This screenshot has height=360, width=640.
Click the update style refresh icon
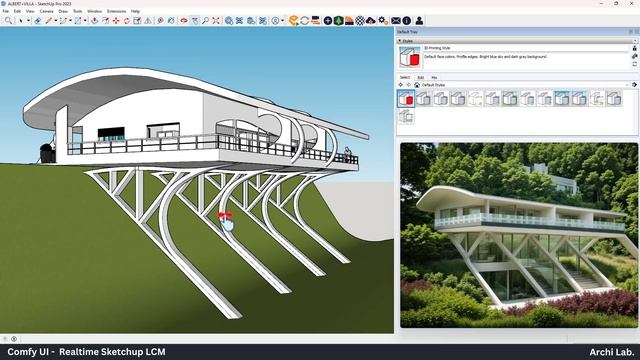(635, 64)
